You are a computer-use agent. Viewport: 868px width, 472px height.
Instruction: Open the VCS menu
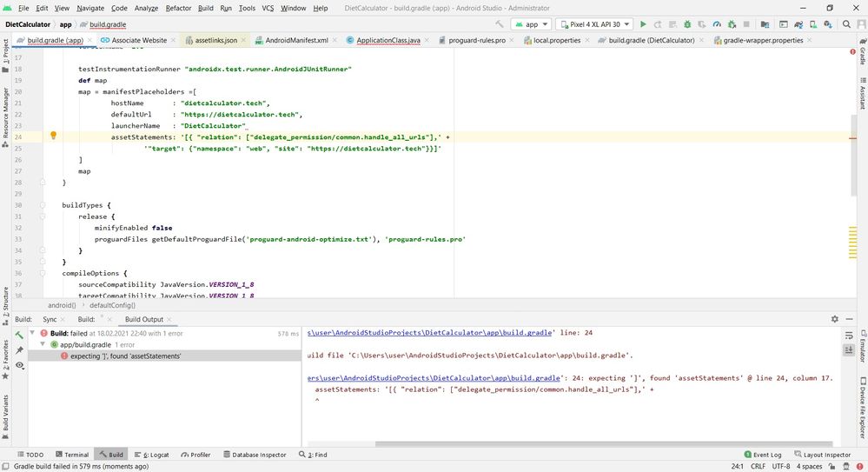[x=268, y=9]
